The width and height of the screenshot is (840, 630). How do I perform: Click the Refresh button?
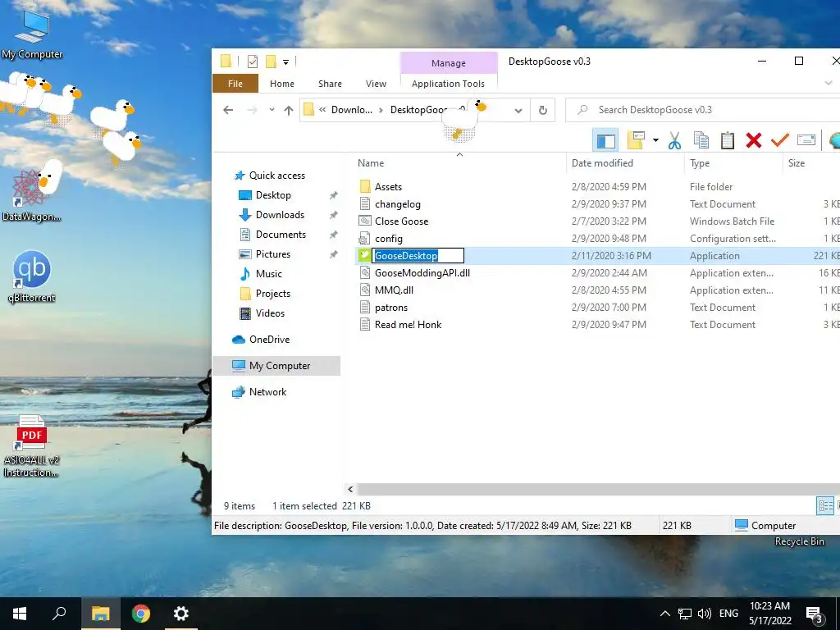point(543,111)
